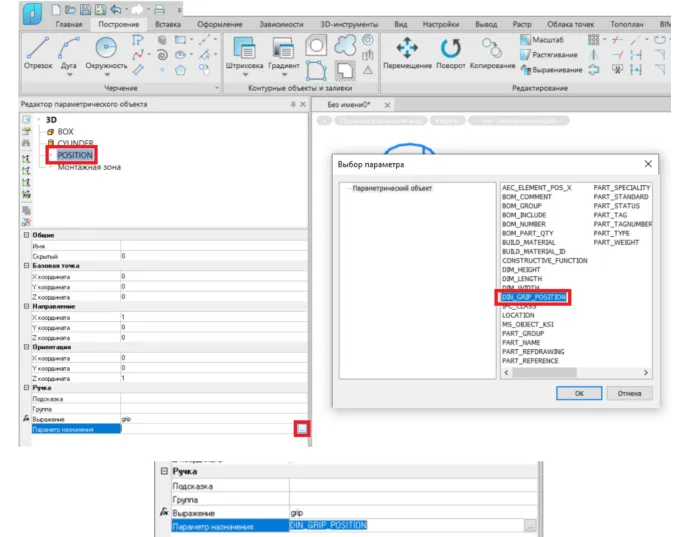The width and height of the screenshot is (688, 537).
Task: Select the polyline tool icon
Action: [138, 40]
